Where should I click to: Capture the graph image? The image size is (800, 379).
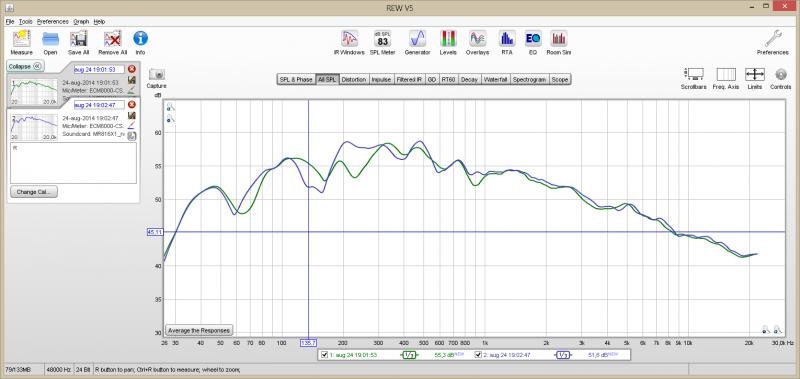tap(156, 74)
